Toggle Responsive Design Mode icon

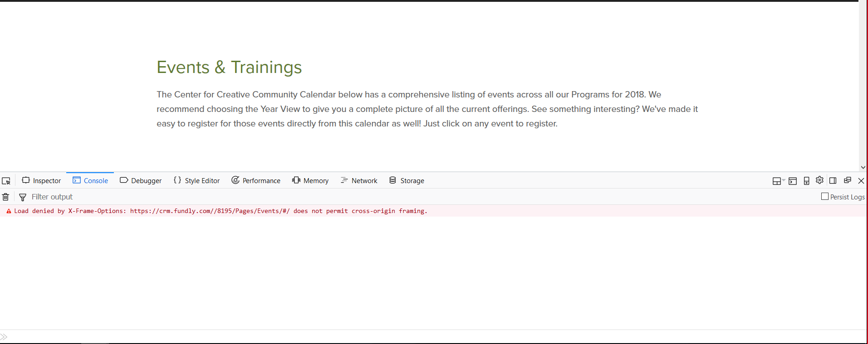[806, 181]
